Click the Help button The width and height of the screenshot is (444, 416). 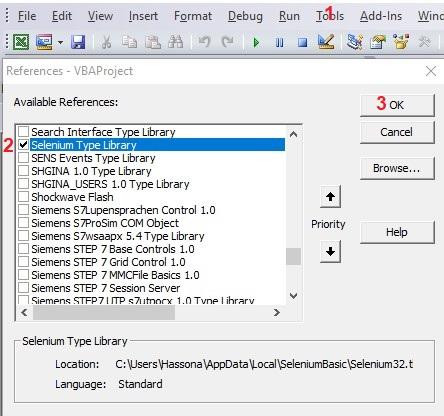(397, 232)
